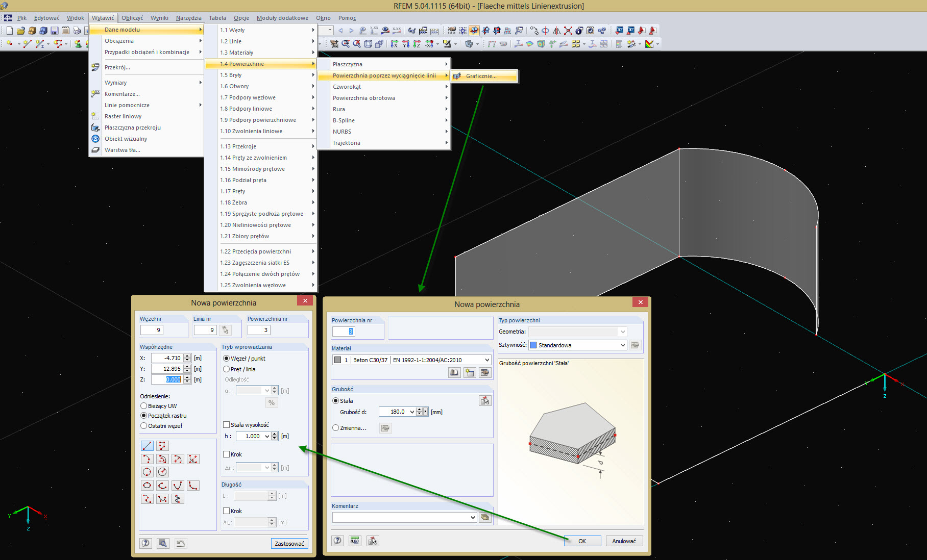Select the single line drawing tool
Screen dimensions: 927x560
pyautogui.click(x=147, y=446)
